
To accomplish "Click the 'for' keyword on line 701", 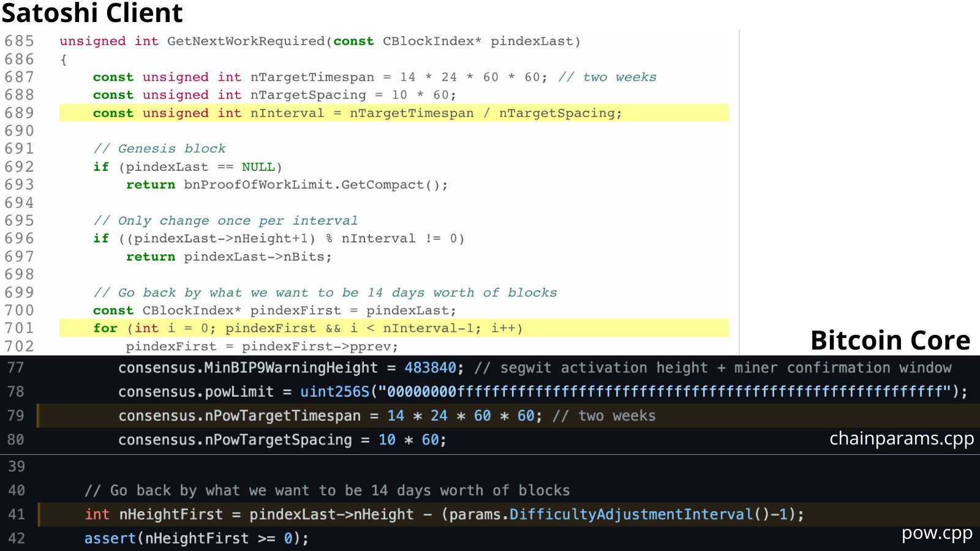I will (105, 329).
